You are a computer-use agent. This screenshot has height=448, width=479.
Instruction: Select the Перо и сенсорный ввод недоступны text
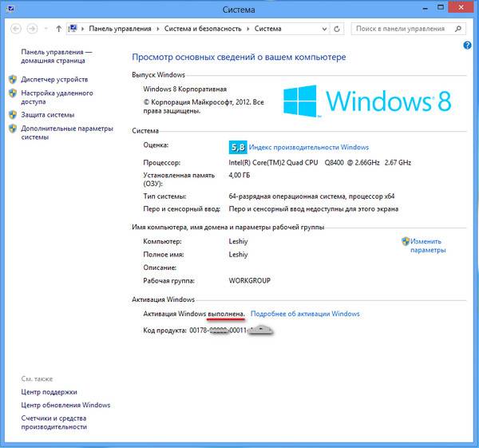[314, 209]
